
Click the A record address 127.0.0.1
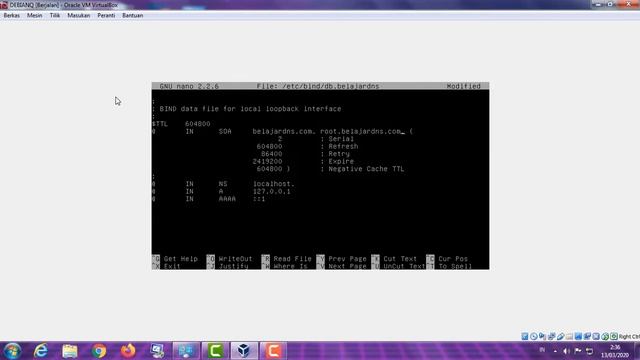tap(271, 191)
